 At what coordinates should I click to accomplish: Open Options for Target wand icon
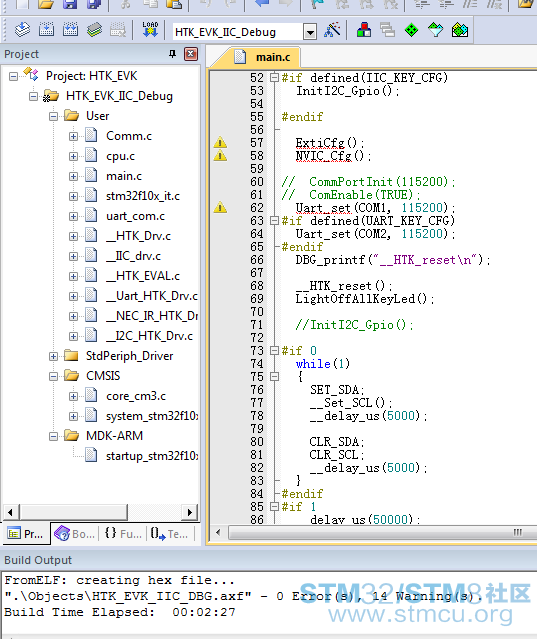click(x=332, y=30)
